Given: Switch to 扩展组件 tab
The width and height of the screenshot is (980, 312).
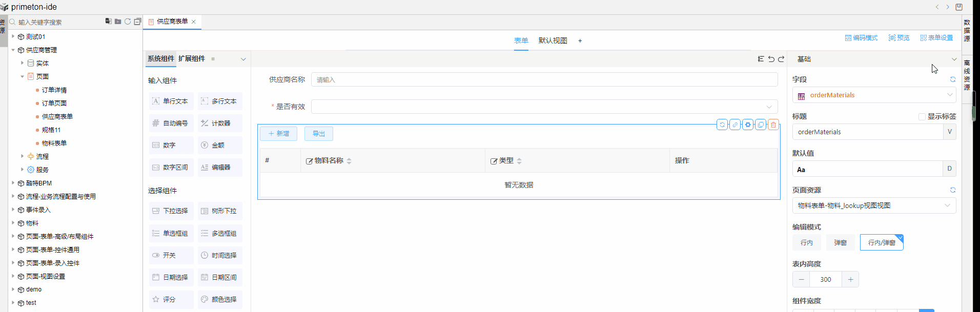Looking at the screenshot, I should (192, 59).
